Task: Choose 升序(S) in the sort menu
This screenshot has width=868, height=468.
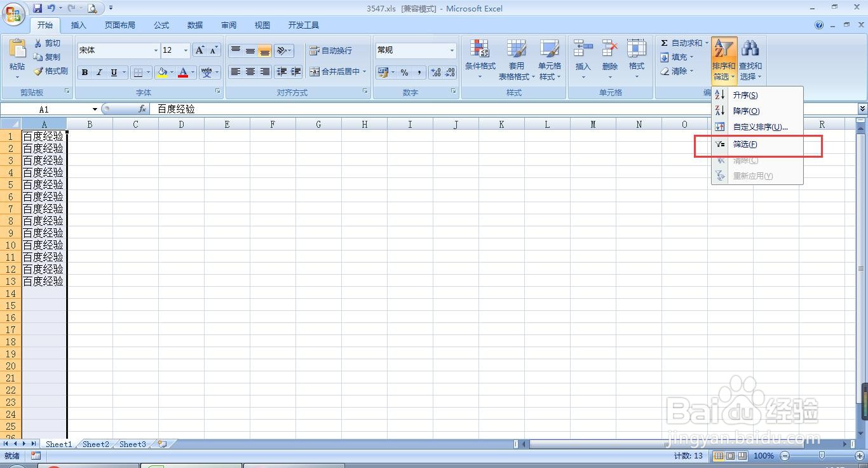Action: pos(757,95)
